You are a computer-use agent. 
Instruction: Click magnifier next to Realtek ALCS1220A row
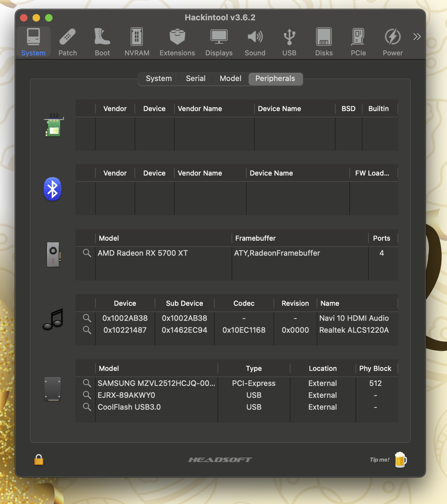click(x=87, y=330)
